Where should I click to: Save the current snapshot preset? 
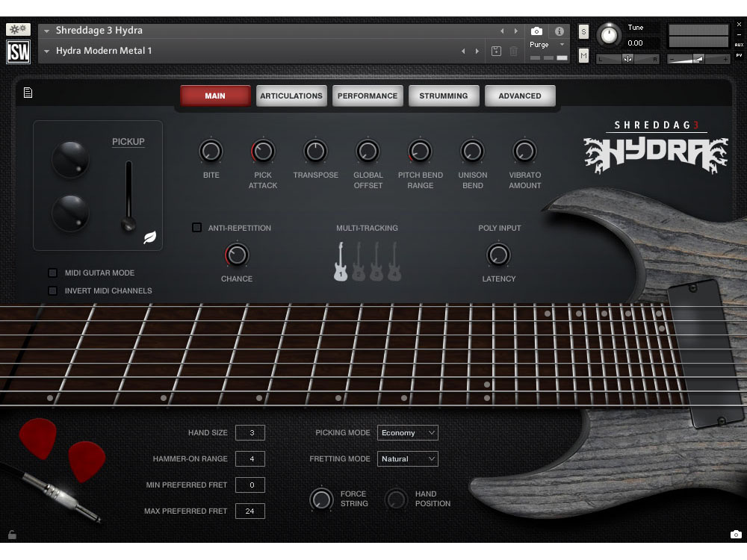(x=496, y=51)
